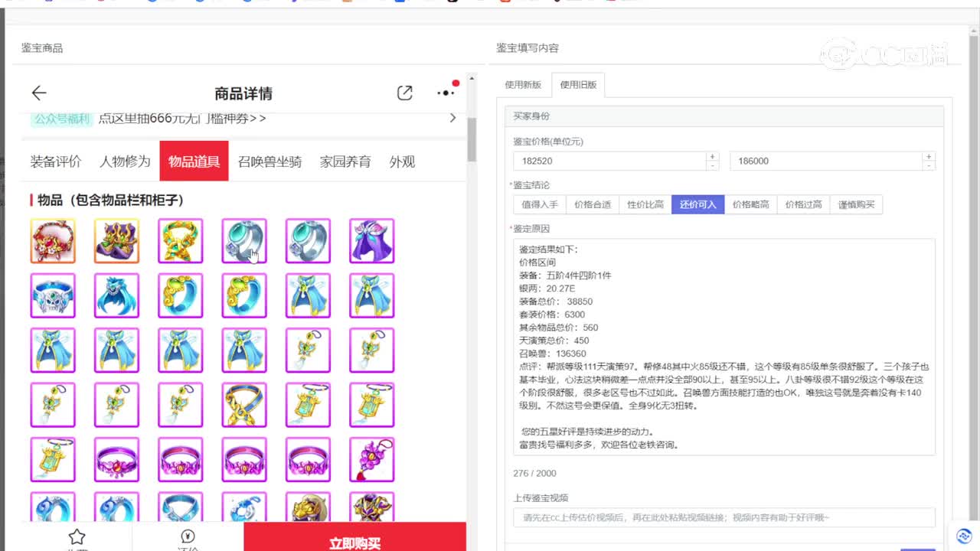Click the 物品（包含物品栏和柜子）heading

(x=110, y=200)
